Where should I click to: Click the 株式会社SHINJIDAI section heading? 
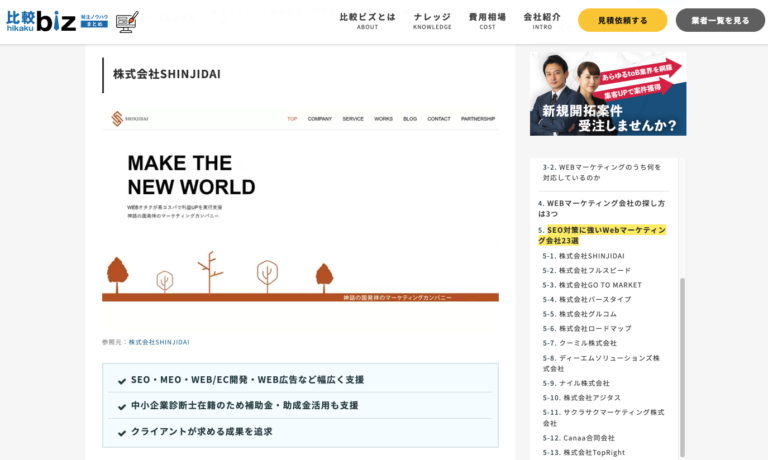[167, 74]
